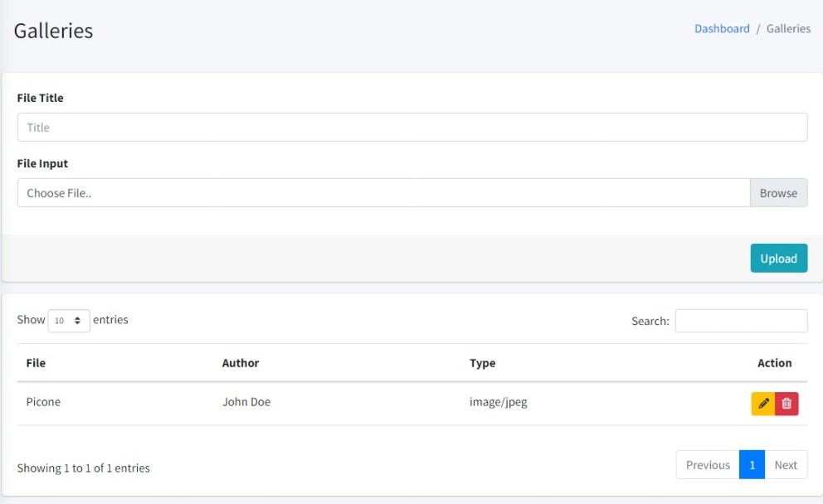Click the yellow pencil edit icon for Picone
This screenshot has width=823, height=504.
pos(763,404)
